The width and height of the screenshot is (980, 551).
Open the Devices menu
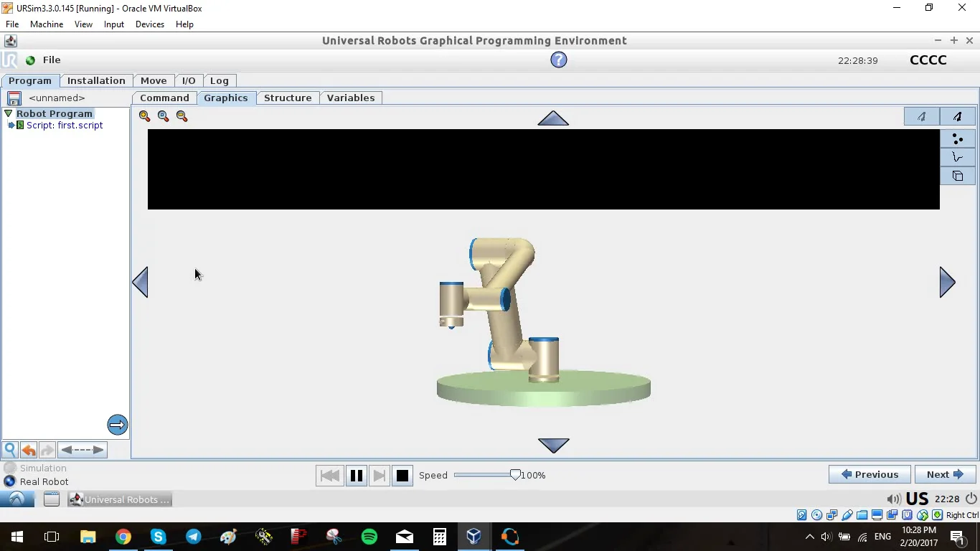(150, 24)
